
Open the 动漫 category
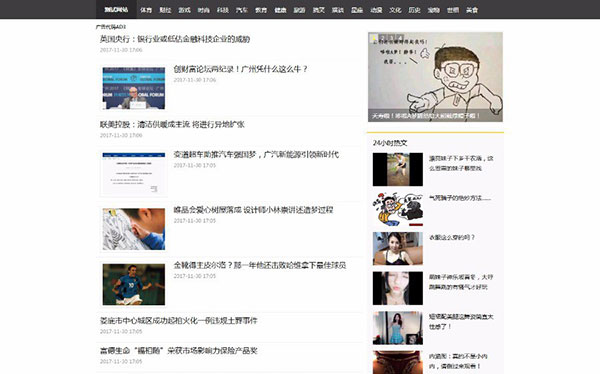point(376,10)
